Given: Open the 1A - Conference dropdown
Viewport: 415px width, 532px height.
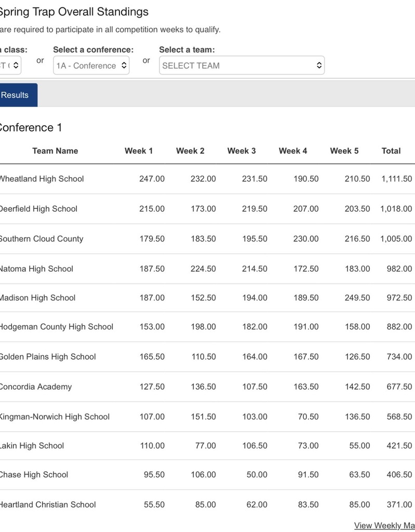Looking at the screenshot, I should pos(91,65).
